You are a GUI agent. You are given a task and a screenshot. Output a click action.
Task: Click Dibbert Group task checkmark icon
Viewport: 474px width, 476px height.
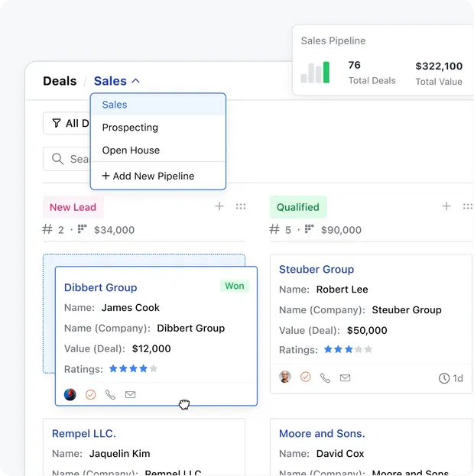90,394
